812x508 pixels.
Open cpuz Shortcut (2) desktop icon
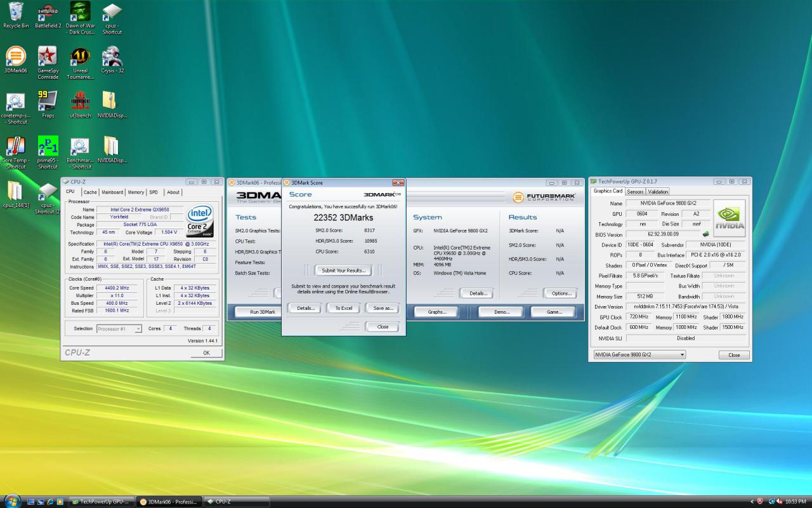pos(48,197)
